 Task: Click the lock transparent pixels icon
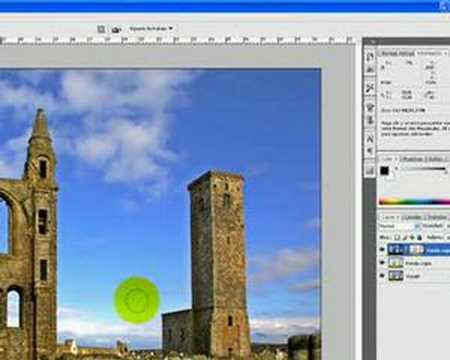397,237
